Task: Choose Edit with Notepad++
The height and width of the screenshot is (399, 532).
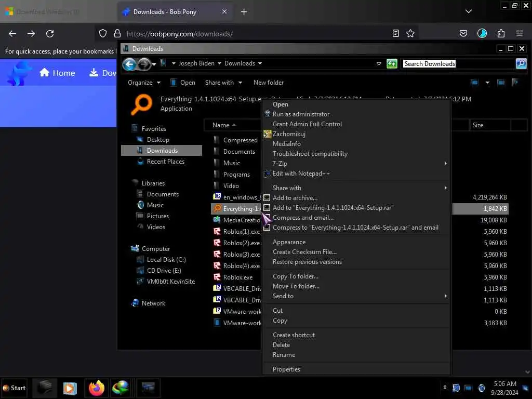Action: pos(301,174)
